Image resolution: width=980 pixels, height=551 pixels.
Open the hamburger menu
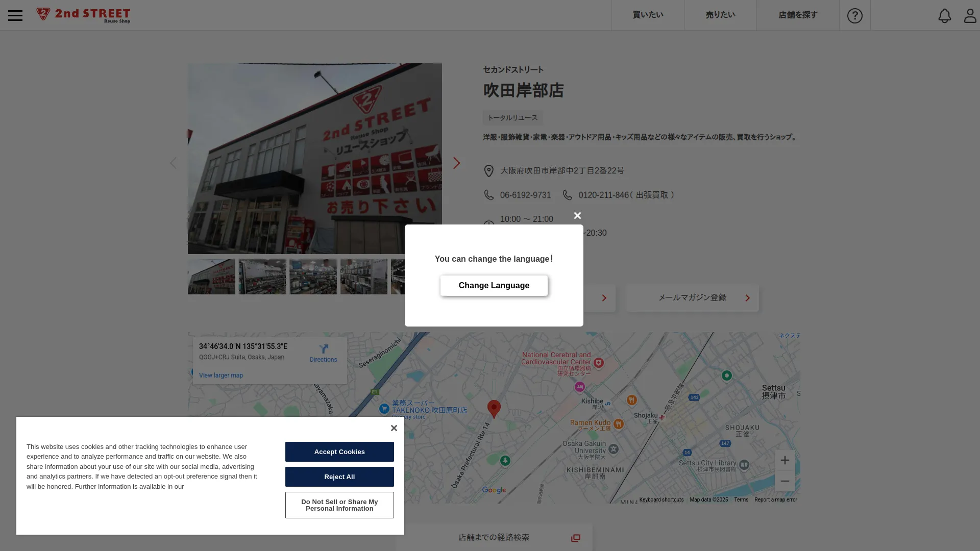coord(15,15)
